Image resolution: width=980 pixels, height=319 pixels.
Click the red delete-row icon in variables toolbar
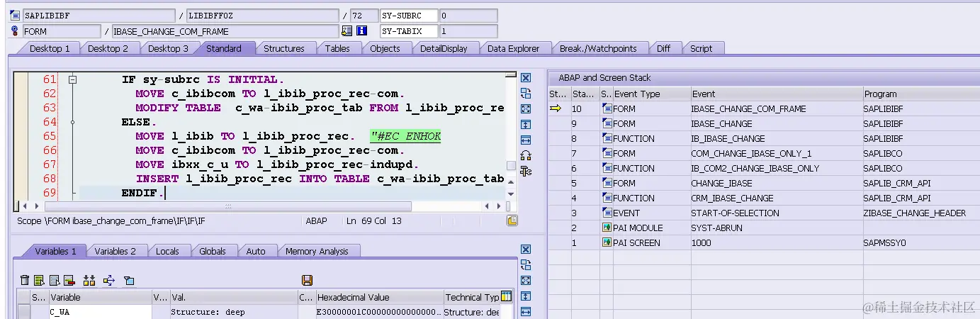tap(69, 281)
